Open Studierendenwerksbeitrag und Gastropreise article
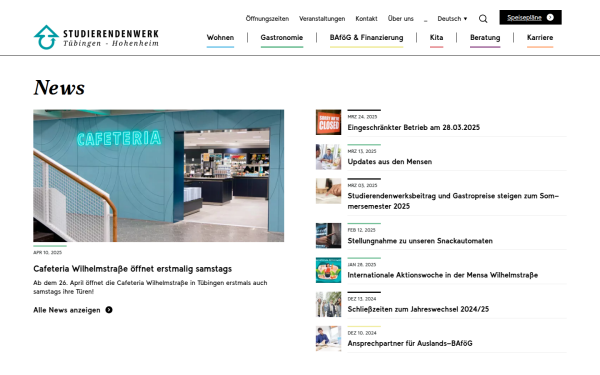Screen dimensions: 600x375 tap(453, 201)
